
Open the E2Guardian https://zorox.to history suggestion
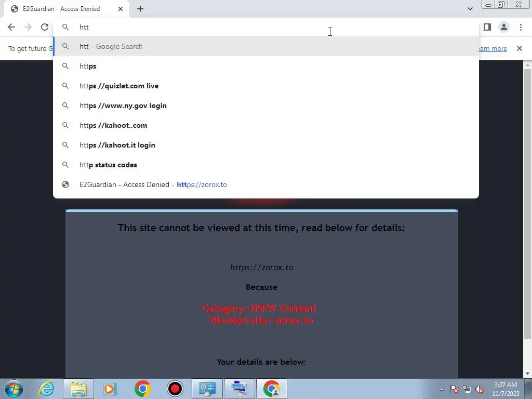[x=266, y=184]
